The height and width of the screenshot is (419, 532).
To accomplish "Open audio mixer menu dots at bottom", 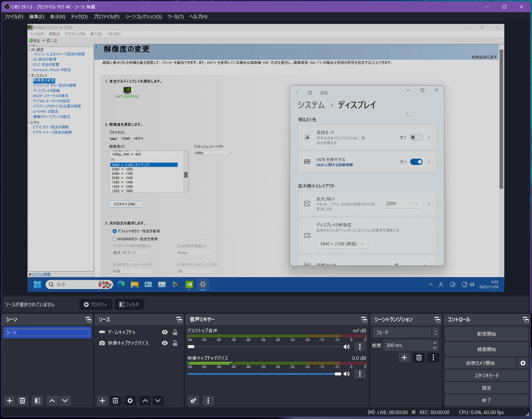I will tap(208, 401).
